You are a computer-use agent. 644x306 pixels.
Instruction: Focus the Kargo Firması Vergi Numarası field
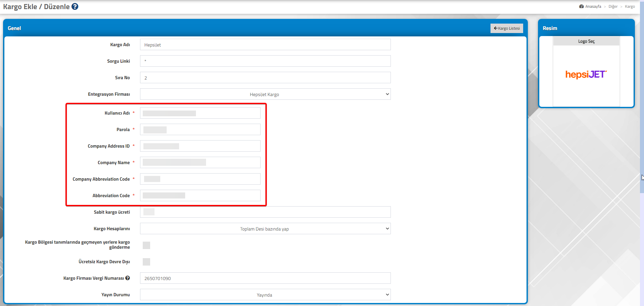pyautogui.click(x=265, y=278)
